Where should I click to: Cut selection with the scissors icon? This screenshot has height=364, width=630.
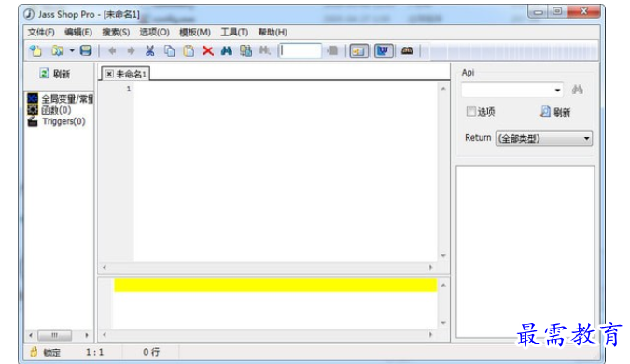pos(150,50)
